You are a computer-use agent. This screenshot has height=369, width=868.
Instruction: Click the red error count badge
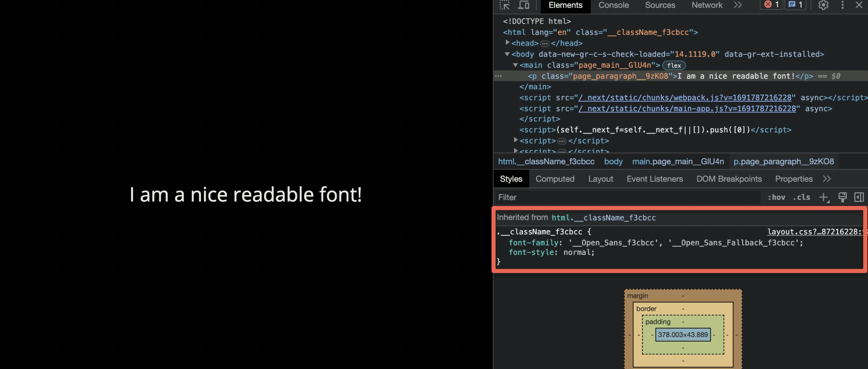[771, 5]
